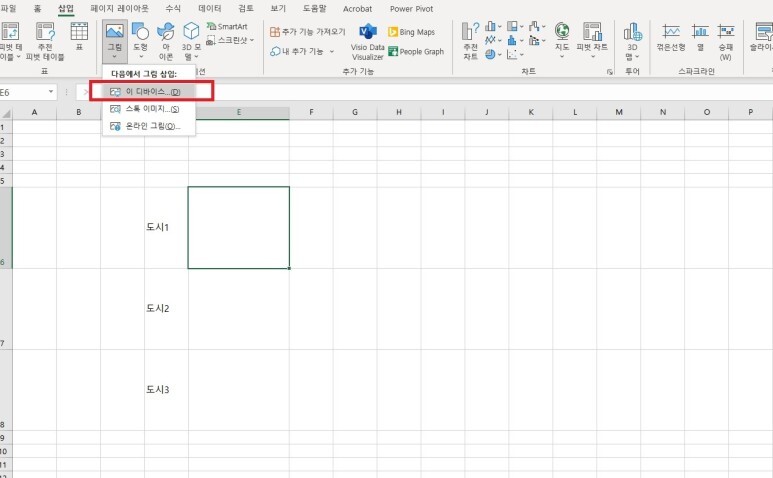Insert a 열 (Column) sparkline
773x478 pixels.
(700, 37)
